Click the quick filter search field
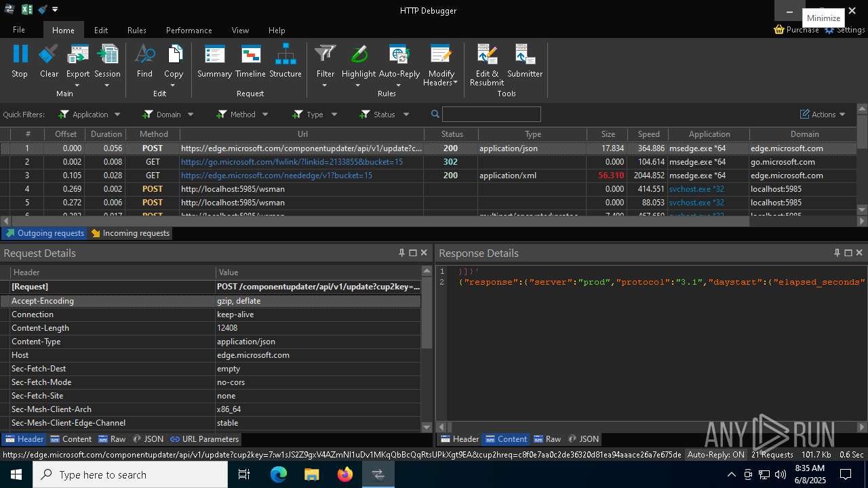868x488 pixels. pos(491,114)
